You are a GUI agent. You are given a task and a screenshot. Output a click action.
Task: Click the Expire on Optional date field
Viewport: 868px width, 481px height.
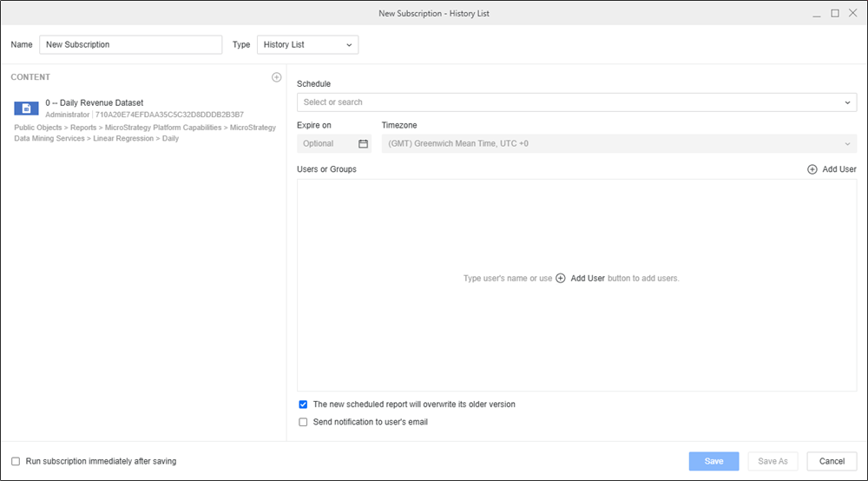tap(326, 144)
